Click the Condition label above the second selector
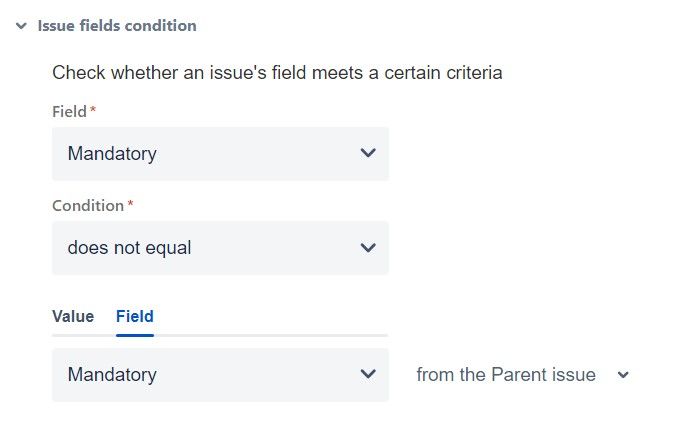Screen dimensions: 679x439 88,206
